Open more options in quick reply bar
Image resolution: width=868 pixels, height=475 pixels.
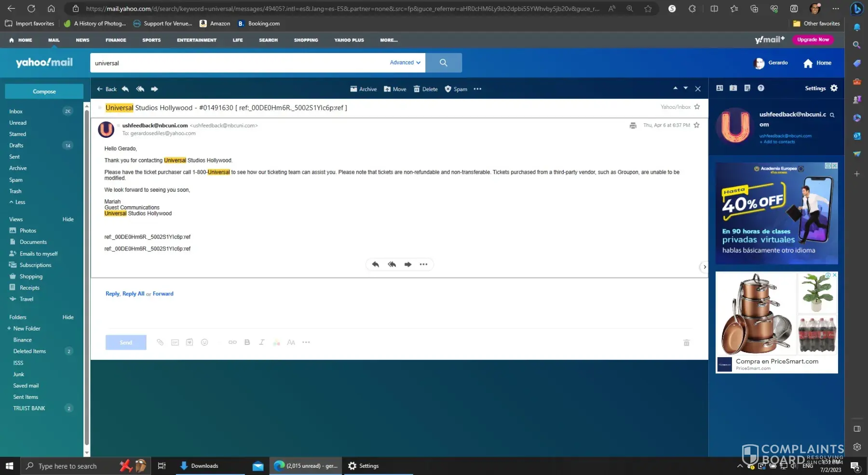[423, 264]
